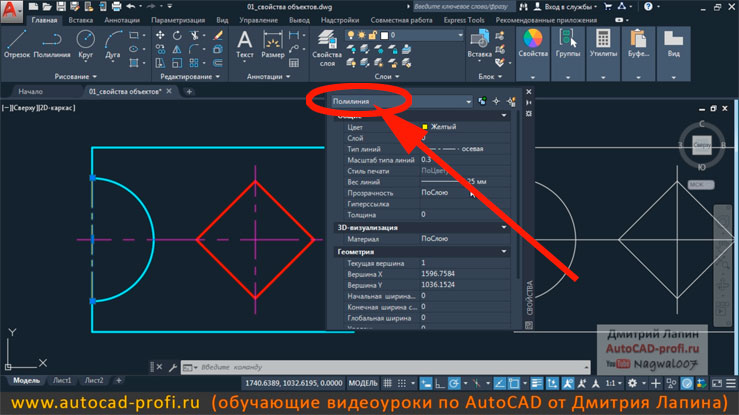Toggle object snap tracking in status bar
The image size is (739, 415).
[x=500, y=383]
